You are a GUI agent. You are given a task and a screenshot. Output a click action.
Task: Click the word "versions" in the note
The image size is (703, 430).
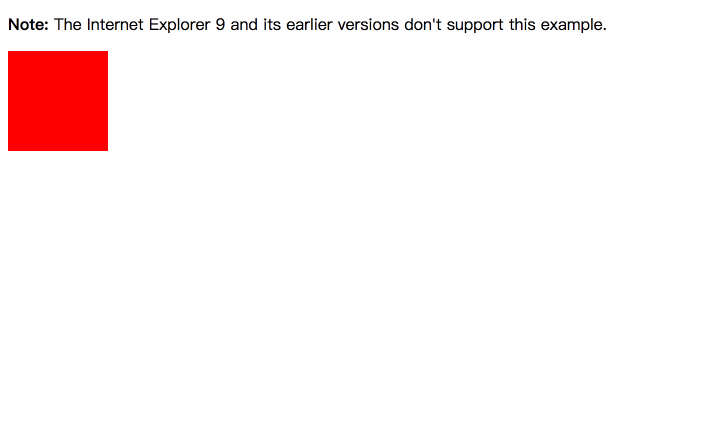pyautogui.click(x=368, y=25)
